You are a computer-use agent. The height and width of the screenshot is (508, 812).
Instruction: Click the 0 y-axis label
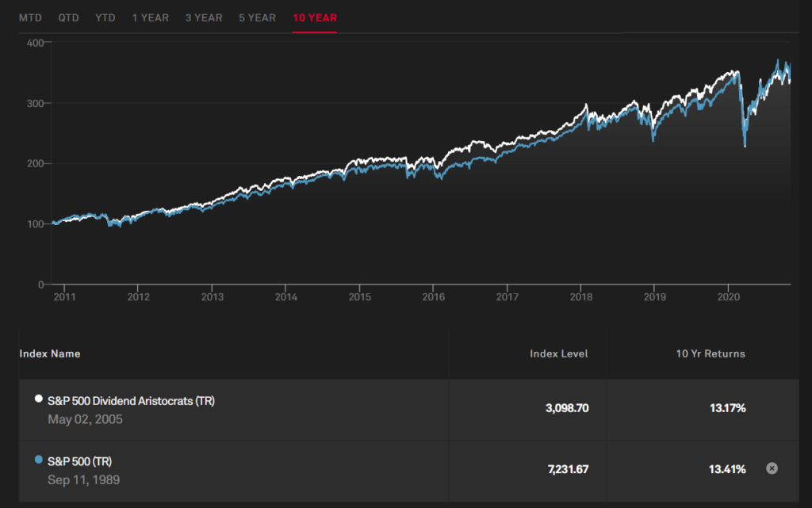[x=41, y=285]
